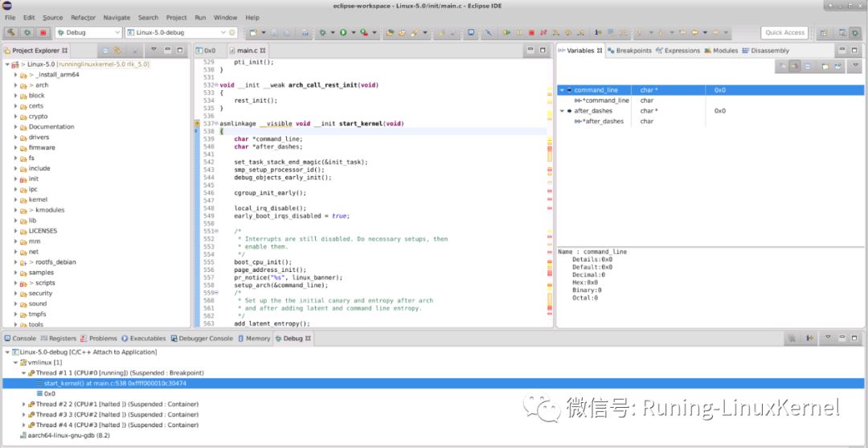
Task: Expand the kernel folder
Action: point(15,199)
